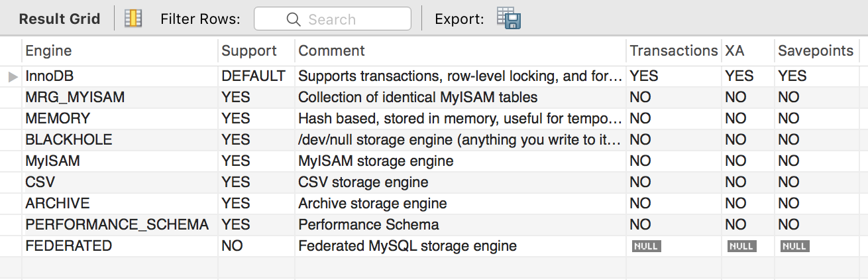This screenshot has height=280, width=868.
Task: Click the Transactions column header
Action: point(674,50)
